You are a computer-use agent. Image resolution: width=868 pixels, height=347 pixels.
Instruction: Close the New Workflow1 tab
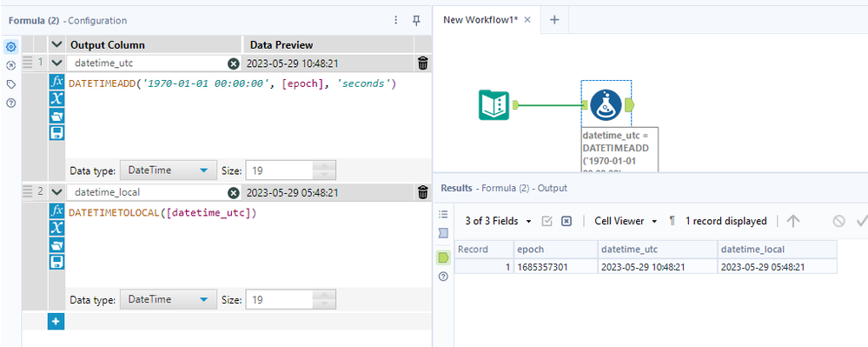click(x=527, y=20)
